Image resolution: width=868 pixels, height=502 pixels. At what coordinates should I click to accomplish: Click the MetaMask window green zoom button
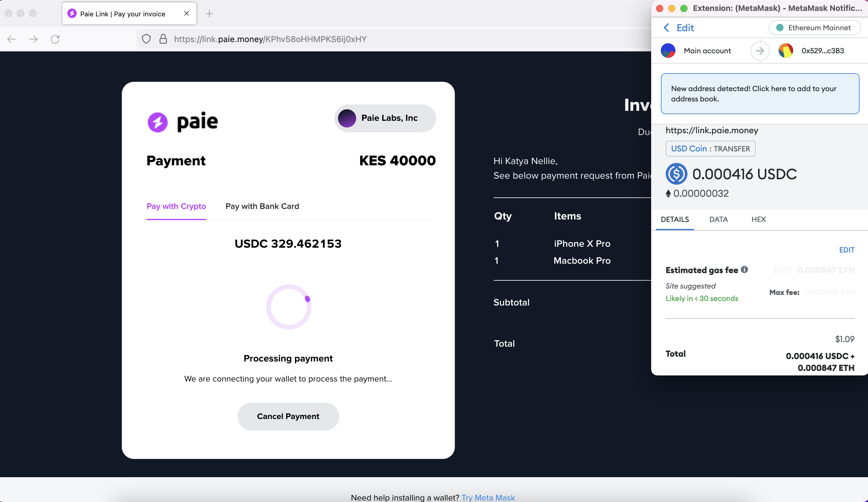point(684,8)
